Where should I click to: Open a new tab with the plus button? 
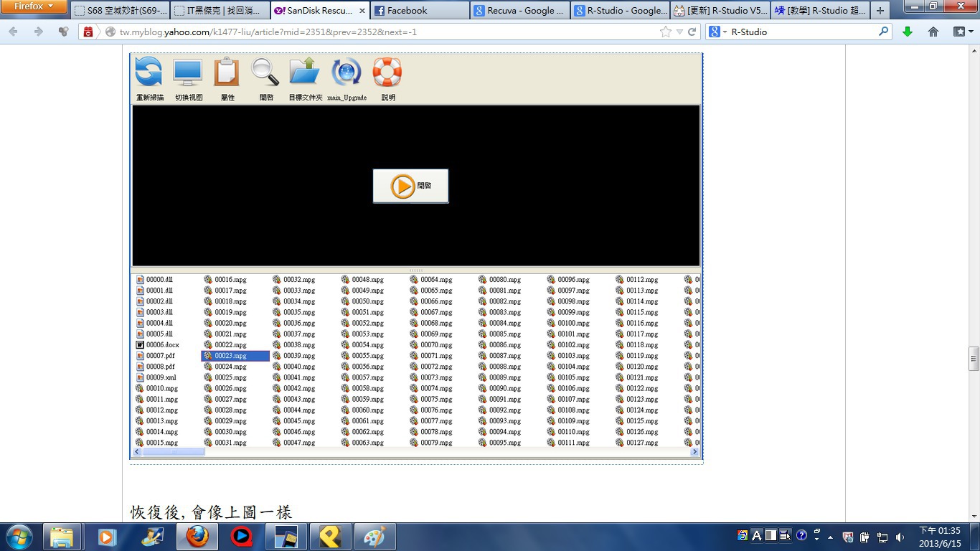(880, 11)
